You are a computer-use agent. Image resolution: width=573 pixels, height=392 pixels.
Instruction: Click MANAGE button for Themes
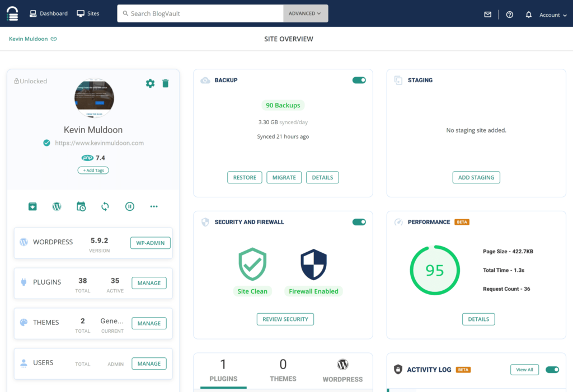coord(149,323)
